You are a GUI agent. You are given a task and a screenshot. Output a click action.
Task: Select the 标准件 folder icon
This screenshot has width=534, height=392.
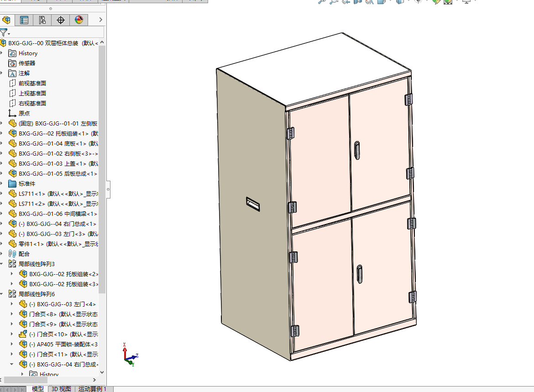pos(12,183)
